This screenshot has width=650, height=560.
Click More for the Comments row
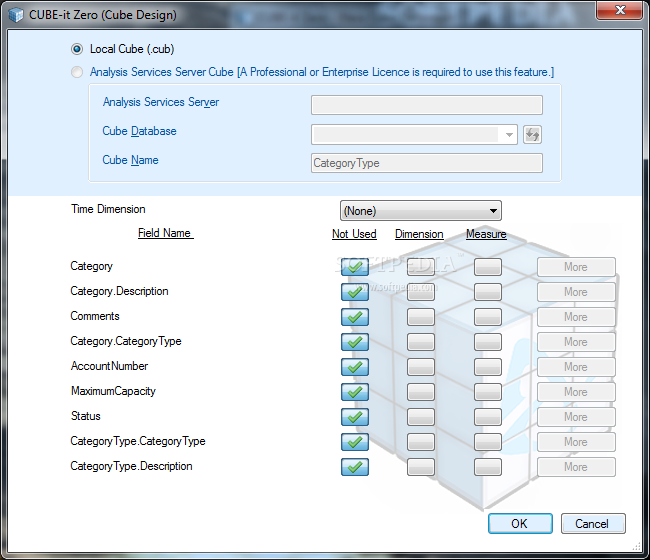576,317
